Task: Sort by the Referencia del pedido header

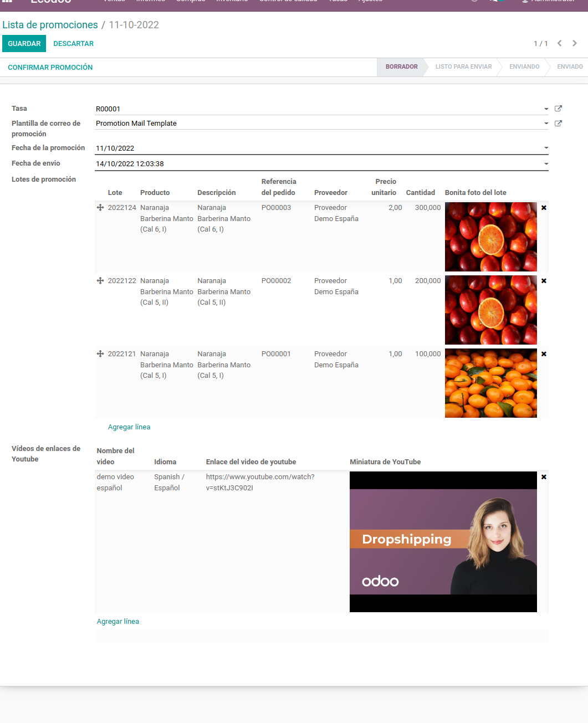Action: pos(279,187)
